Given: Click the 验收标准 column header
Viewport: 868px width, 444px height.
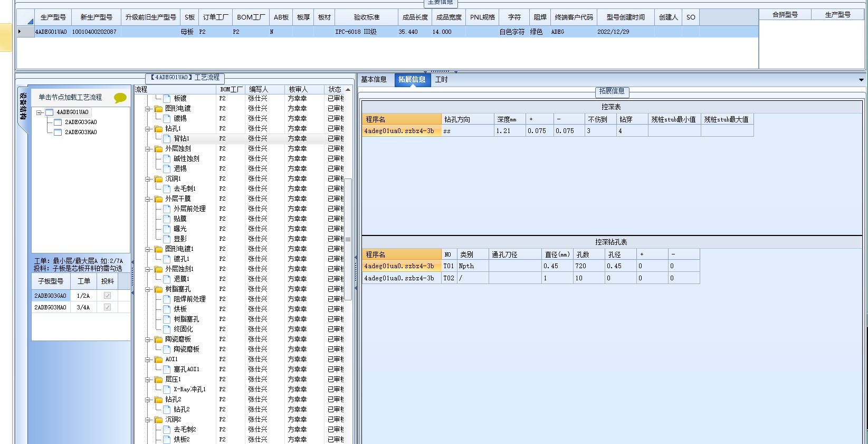Looking at the screenshot, I should click(x=366, y=17).
